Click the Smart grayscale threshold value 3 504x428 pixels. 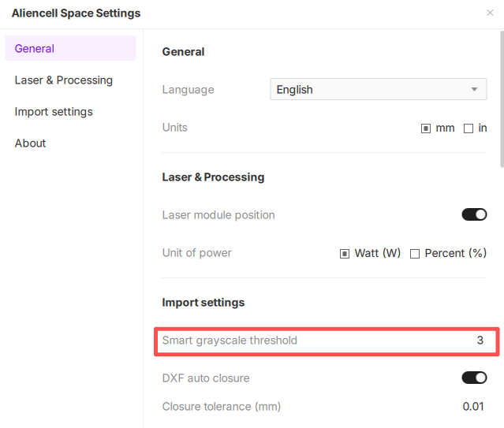coord(480,341)
